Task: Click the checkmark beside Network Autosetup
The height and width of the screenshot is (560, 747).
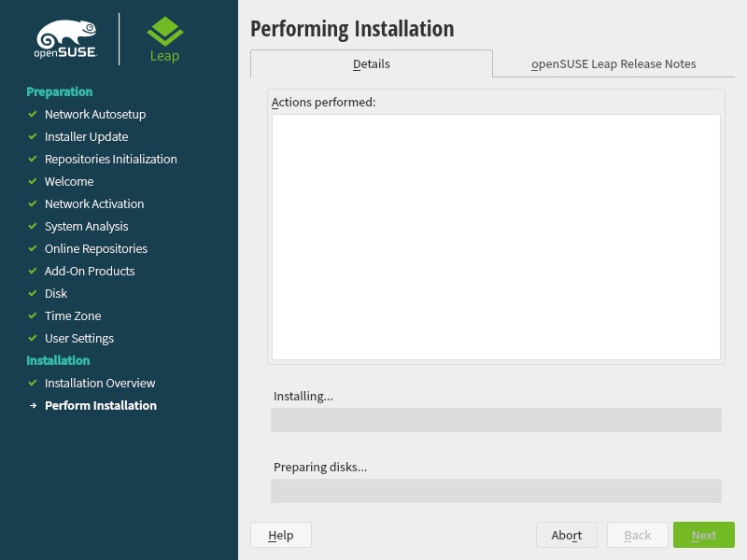Action: [x=33, y=114]
